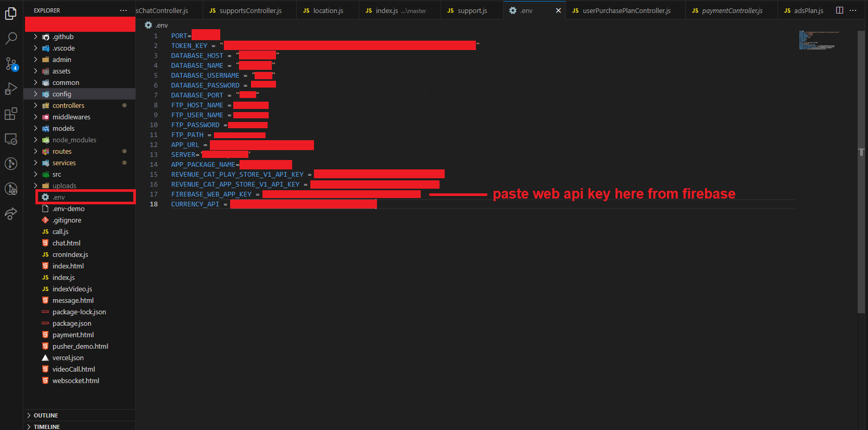Expand the node_modules folder
This screenshot has height=430, width=868.
[74, 140]
